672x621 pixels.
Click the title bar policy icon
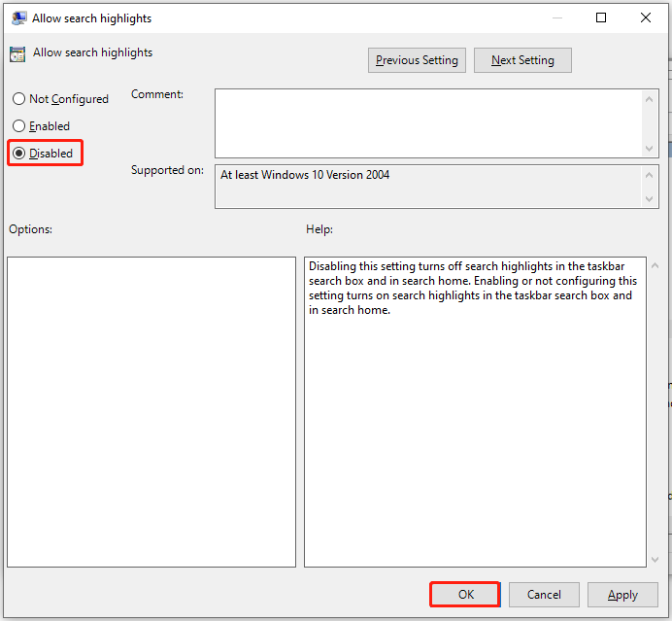[x=18, y=18]
